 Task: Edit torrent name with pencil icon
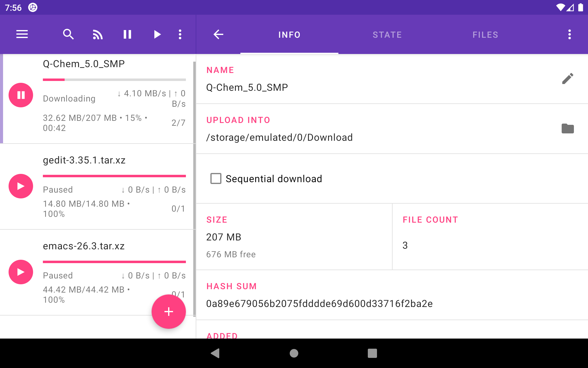coord(567,79)
